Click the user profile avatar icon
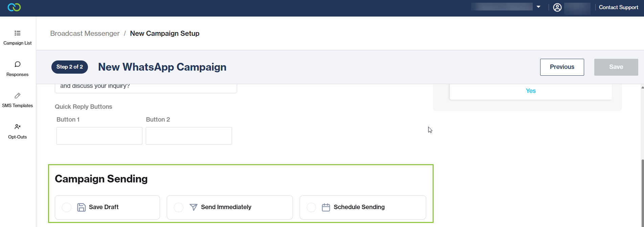Image resolution: width=644 pixels, height=227 pixels. tap(557, 7)
